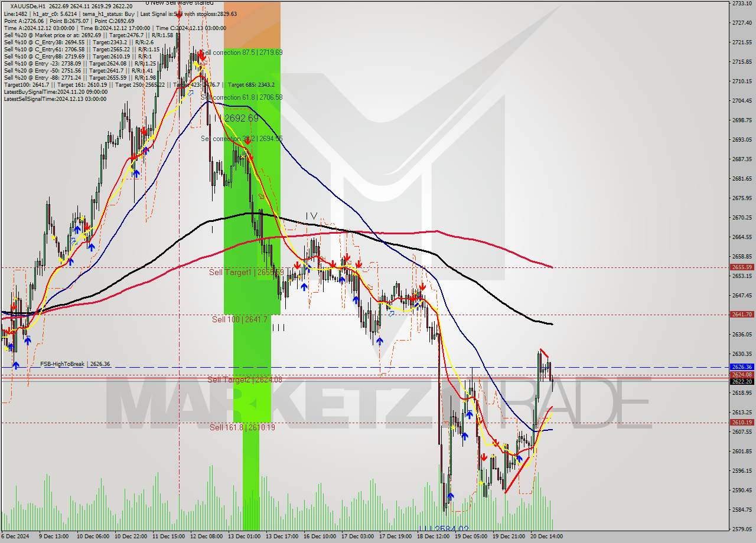Click the 'Sell Target2 | 2624.08' label
Screen dimensions: 756x543
pos(245,380)
